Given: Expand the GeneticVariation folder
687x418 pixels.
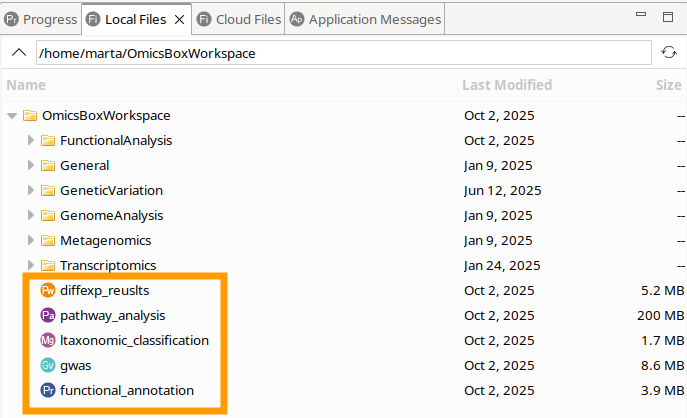Looking at the screenshot, I should click(x=31, y=191).
